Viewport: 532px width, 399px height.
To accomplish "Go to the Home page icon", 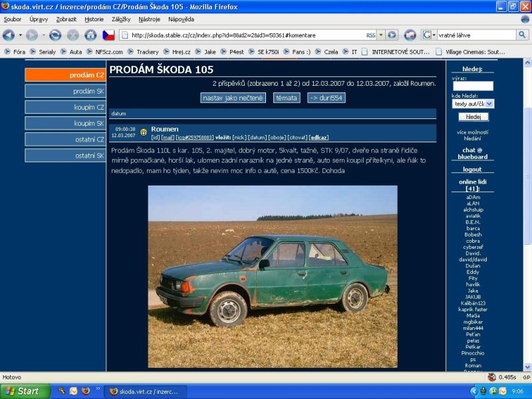I will (90, 35).
